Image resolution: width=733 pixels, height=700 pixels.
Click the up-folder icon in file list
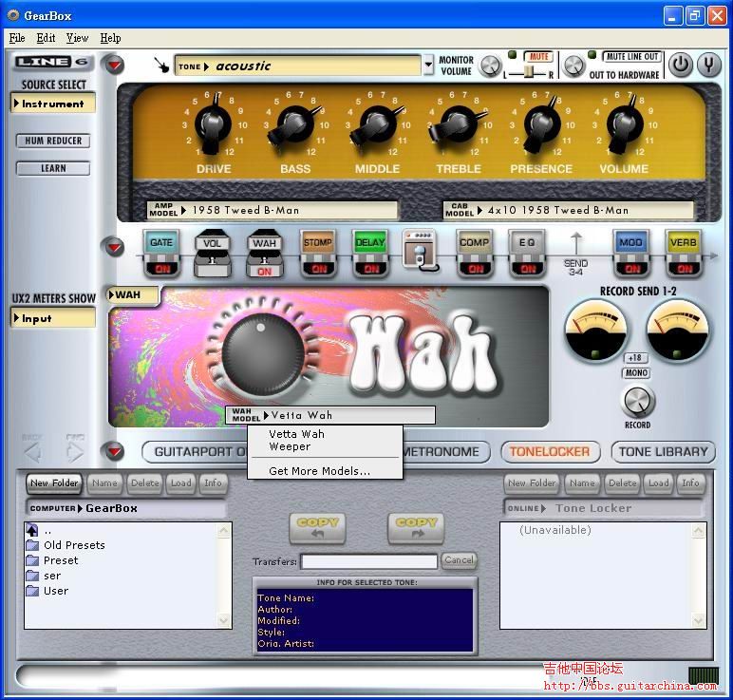(x=32, y=530)
